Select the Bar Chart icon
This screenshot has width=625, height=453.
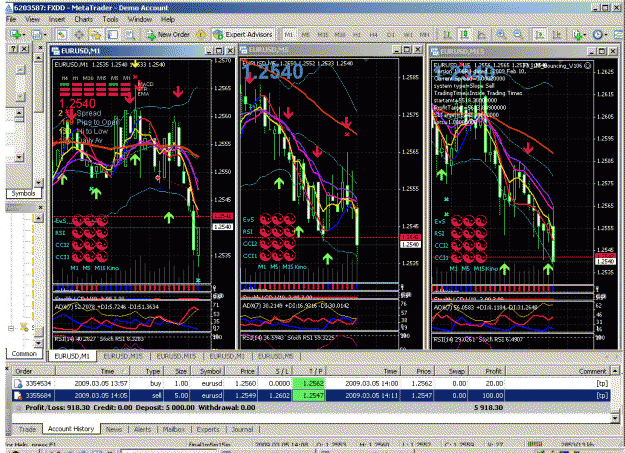(x=447, y=35)
